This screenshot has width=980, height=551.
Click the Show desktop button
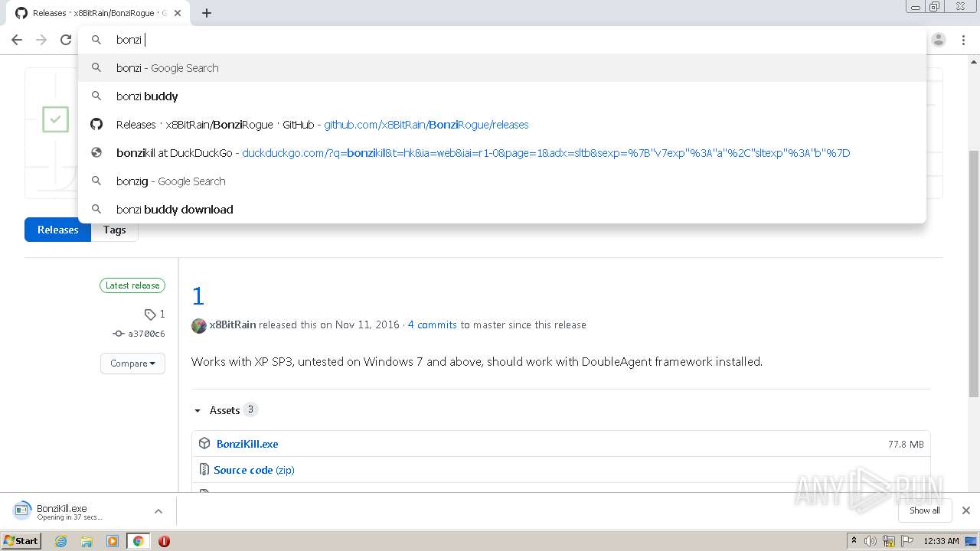(972, 541)
